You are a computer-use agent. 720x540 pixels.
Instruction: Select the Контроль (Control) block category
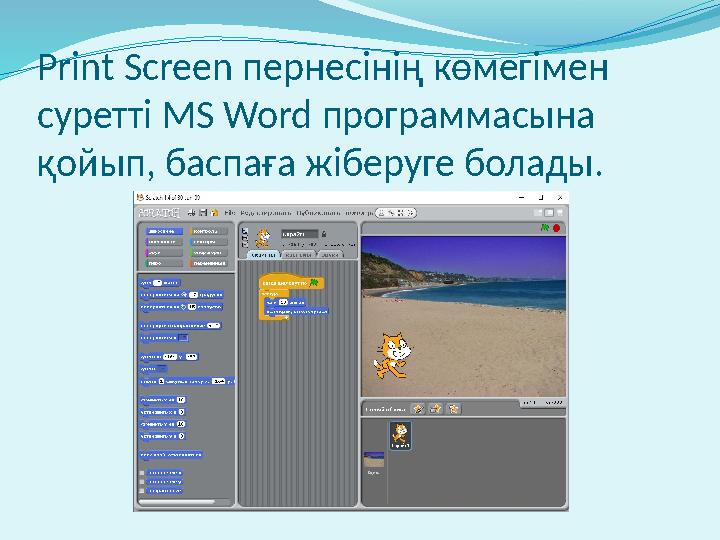coord(208,231)
